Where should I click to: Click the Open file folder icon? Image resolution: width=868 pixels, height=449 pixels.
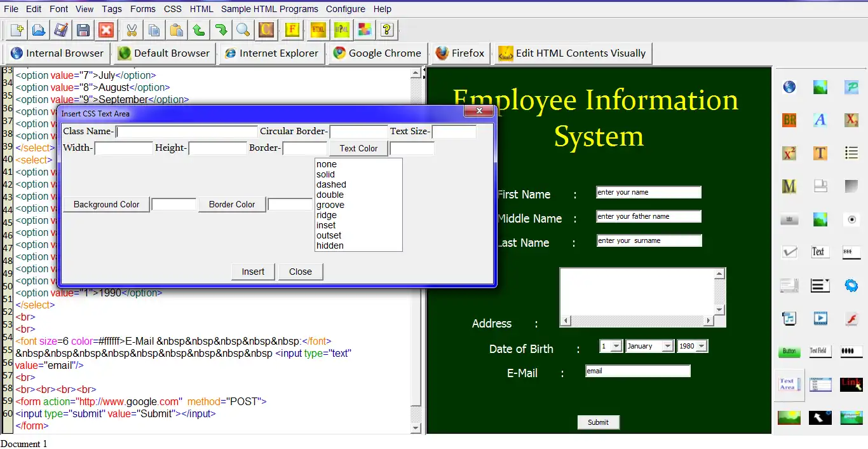point(39,30)
